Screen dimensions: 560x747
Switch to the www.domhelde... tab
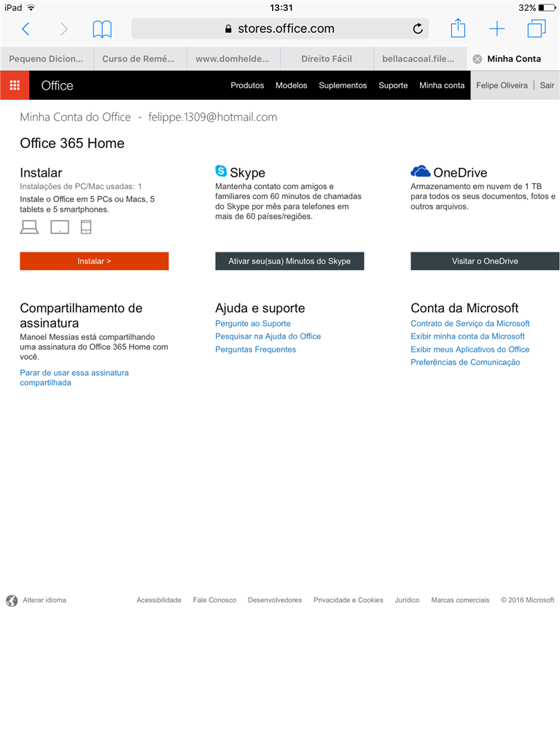pos(233,59)
